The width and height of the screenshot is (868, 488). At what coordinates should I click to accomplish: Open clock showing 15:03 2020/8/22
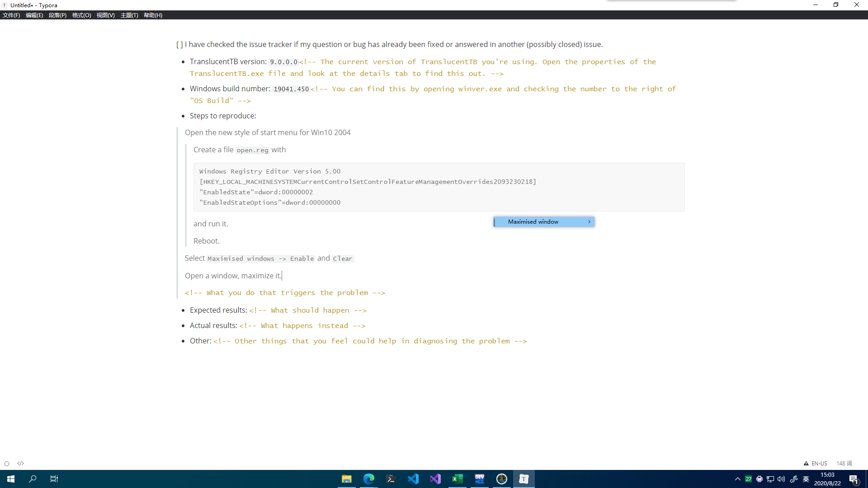point(827,479)
